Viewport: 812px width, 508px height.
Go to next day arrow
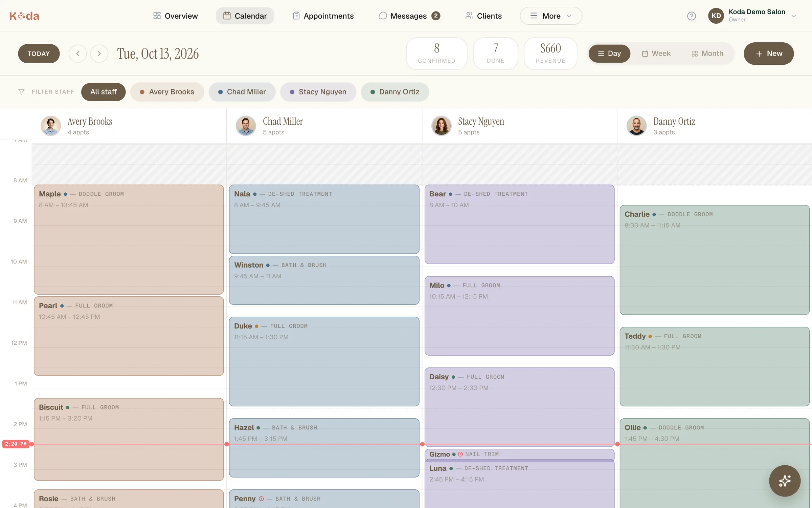(x=99, y=54)
